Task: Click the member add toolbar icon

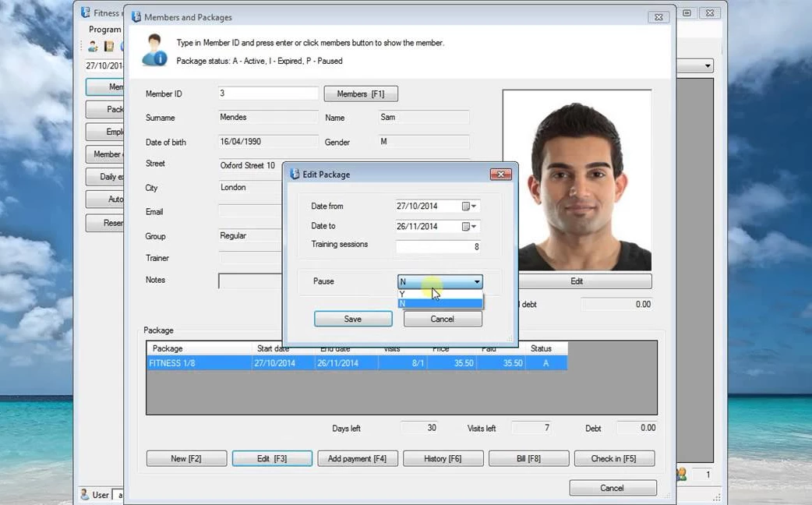Action: (93, 47)
